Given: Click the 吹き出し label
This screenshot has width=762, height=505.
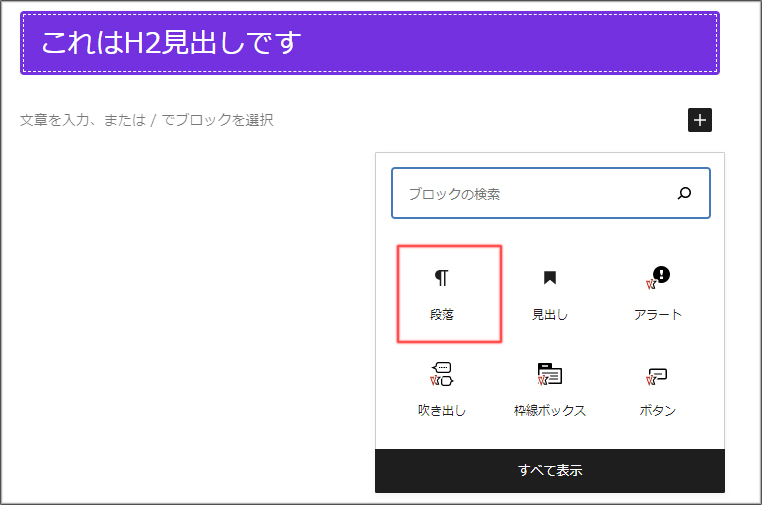Looking at the screenshot, I should point(441,411).
